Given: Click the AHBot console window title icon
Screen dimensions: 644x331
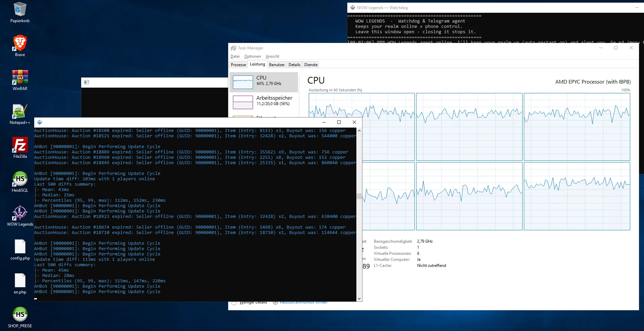Looking at the screenshot, I should point(40,122).
